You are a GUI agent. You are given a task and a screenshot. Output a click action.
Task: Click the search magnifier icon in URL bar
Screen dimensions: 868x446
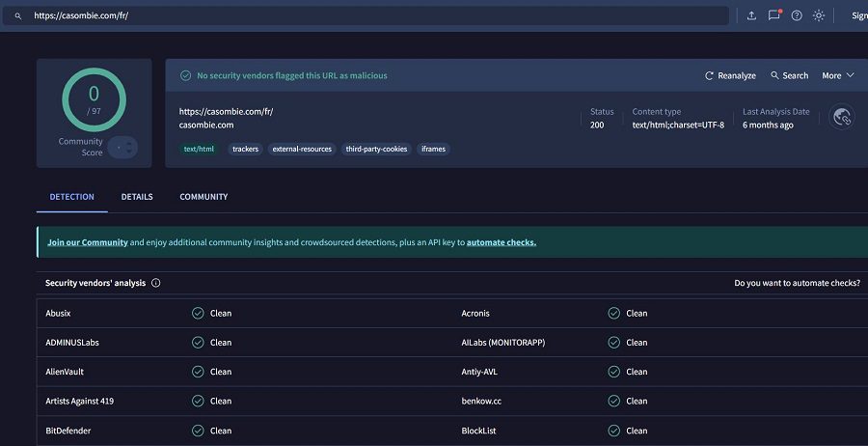coord(17,16)
